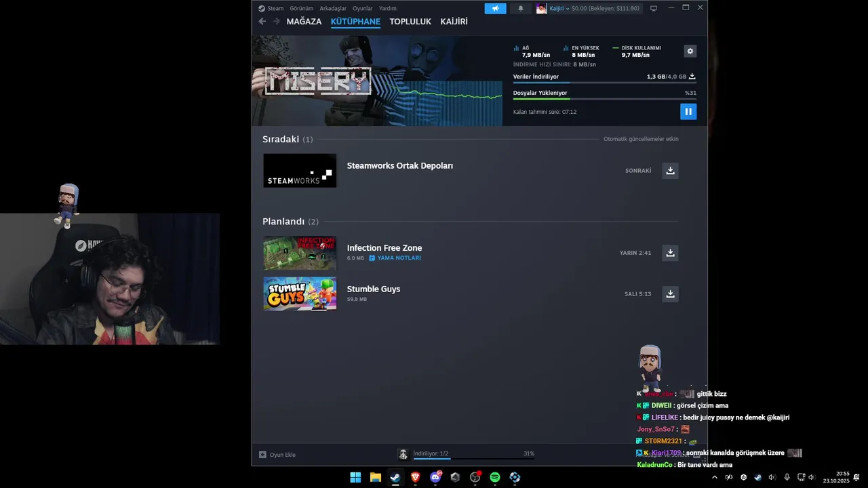This screenshot has width=868, height=488.
Task: Open Infection Free Zone YAMA NOTLARI link
Action: 395,258
